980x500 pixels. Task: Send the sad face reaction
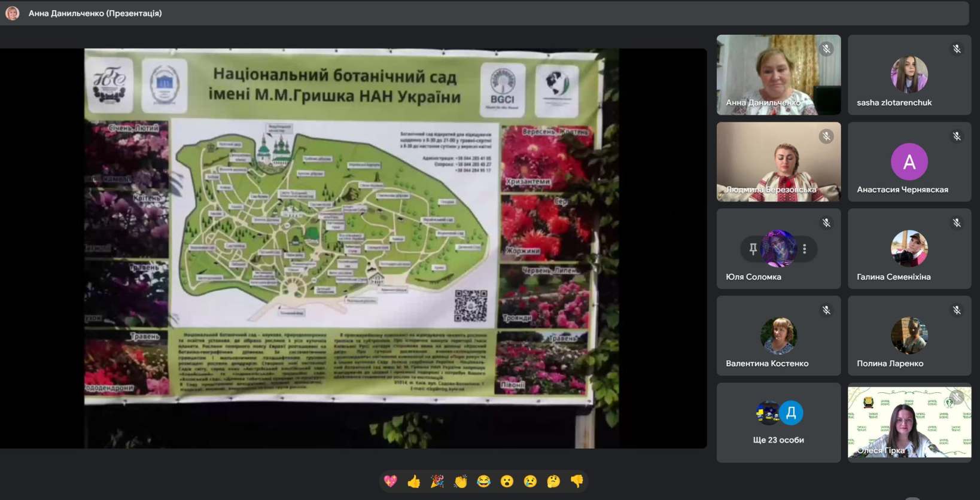(530, 481)
